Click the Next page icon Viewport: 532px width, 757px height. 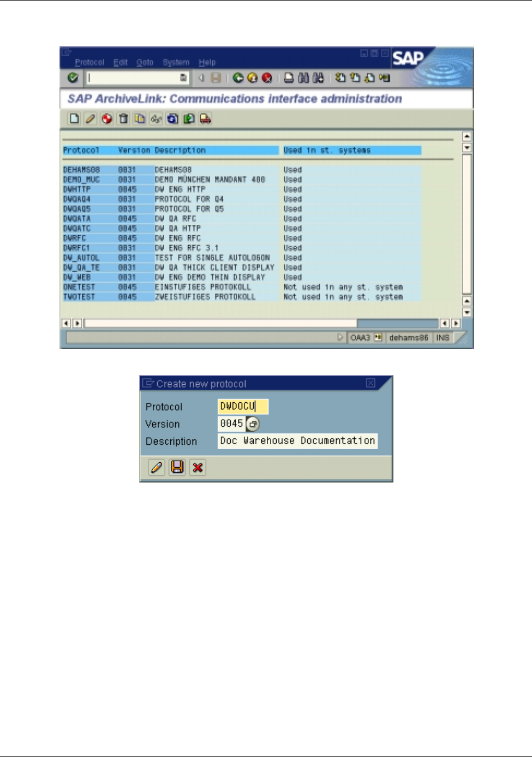(x=370, y=78)
